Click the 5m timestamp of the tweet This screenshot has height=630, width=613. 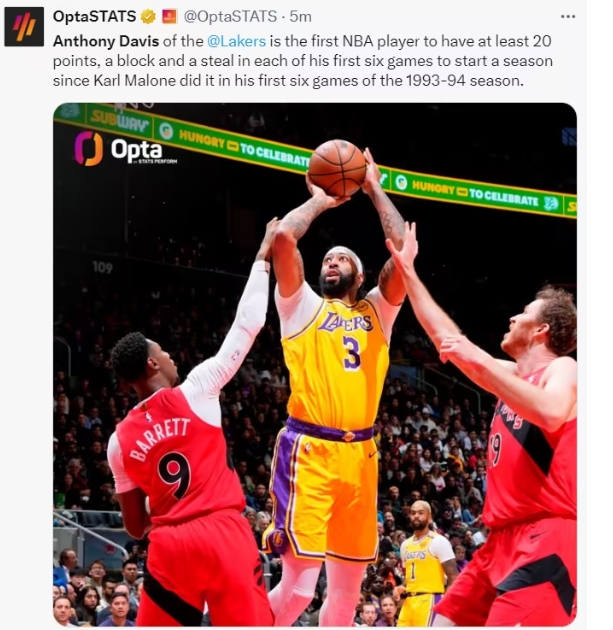coord(300,16)
